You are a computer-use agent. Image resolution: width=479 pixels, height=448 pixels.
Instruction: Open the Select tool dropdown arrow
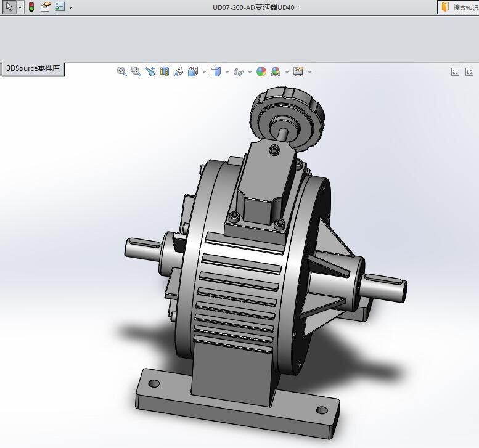click(x=20, y=7)
